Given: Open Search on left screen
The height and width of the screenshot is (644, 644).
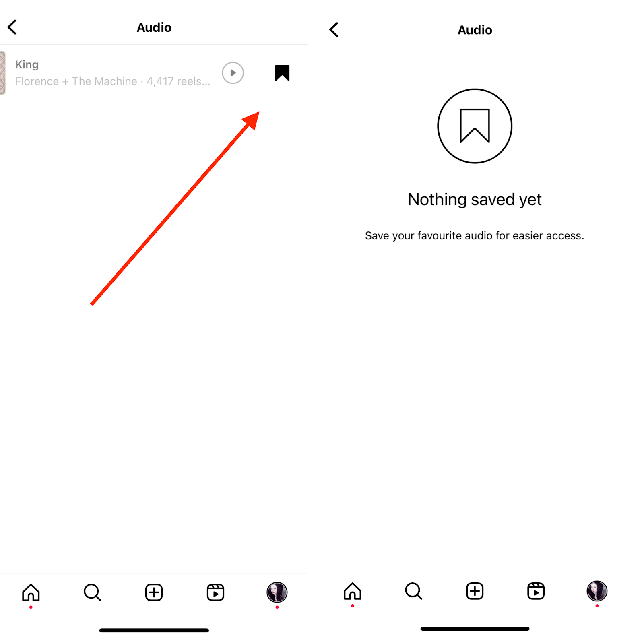Looking at the screenshot, I should point(92,592).
